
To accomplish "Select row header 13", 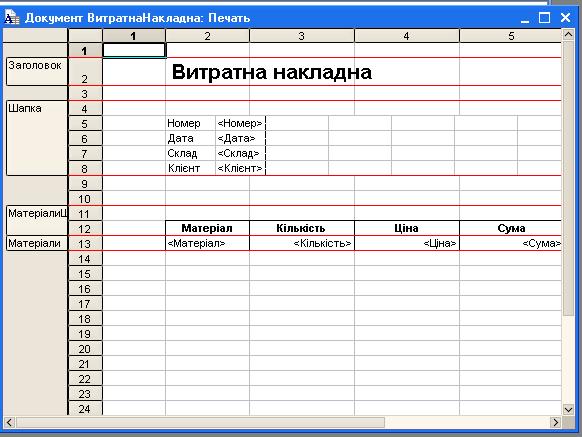I will [85, 244].
